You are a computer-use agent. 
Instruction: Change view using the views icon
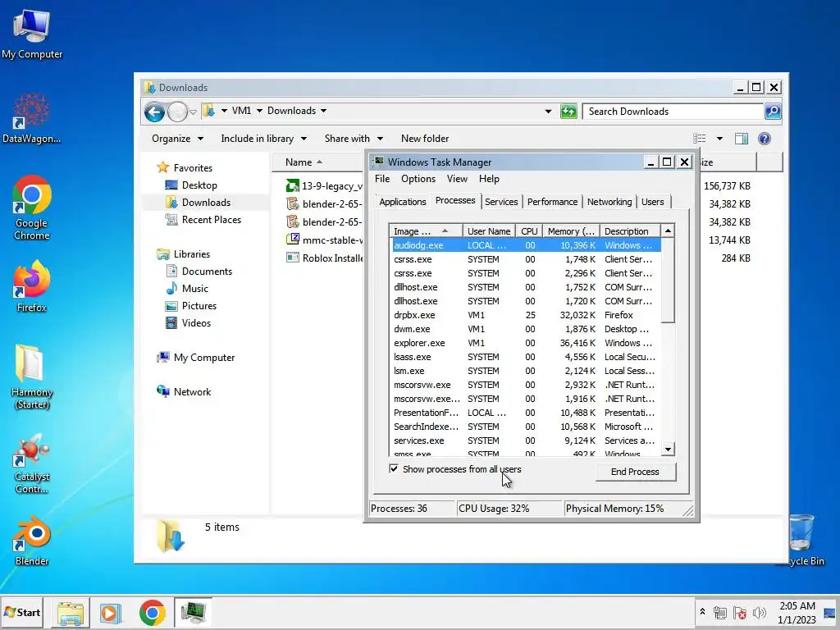coord(699,139)
